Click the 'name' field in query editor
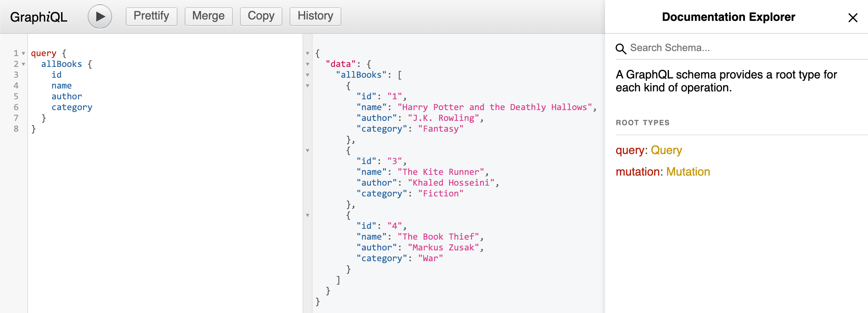Screen dimensions: 868x313 pyautogui.click(x=61, y=86)
